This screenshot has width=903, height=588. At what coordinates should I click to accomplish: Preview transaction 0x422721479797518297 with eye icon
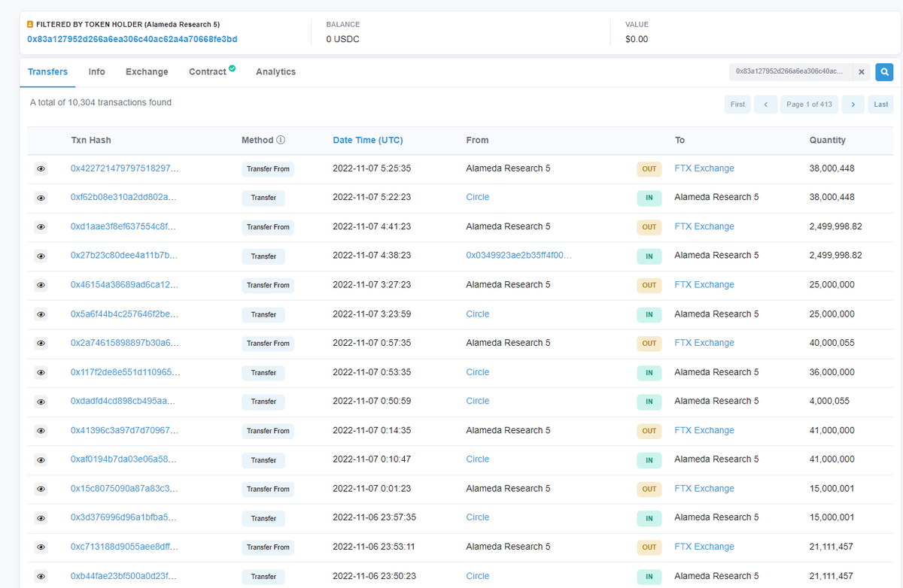41,169
